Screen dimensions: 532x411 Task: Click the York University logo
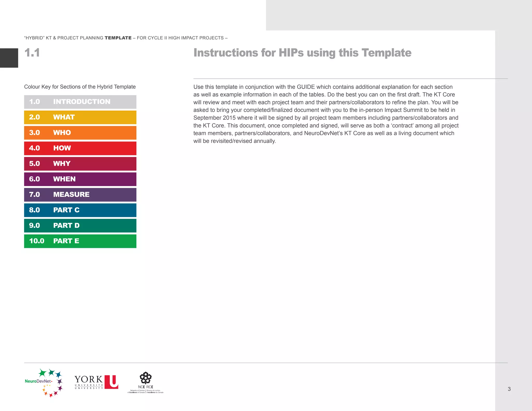tap(96, 382)
